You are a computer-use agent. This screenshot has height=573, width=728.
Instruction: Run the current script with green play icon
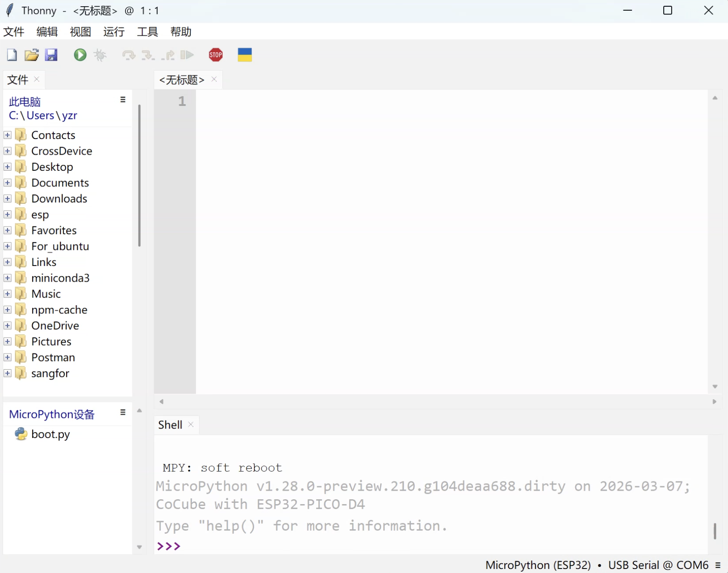tap(79, 55)
